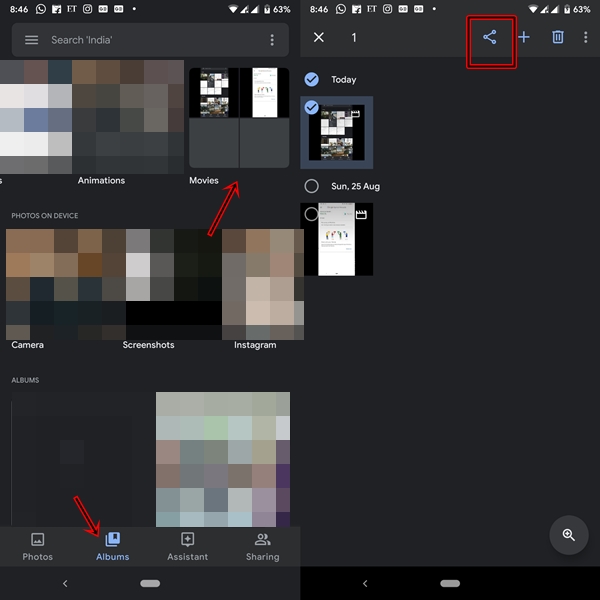Switch to the Assistant tab
600x600 pixels.
click(x=188, y=546)
